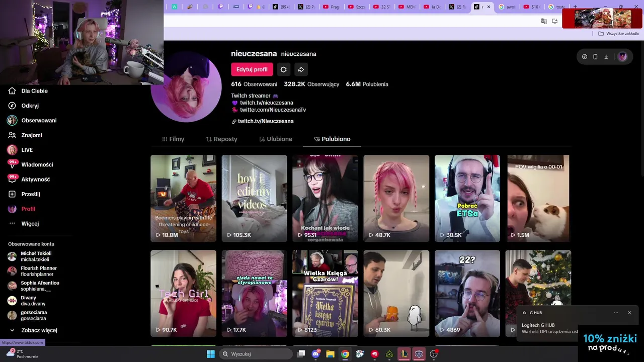Switch to the Filmy tab
Screen dimensions: 644x362
173,139
